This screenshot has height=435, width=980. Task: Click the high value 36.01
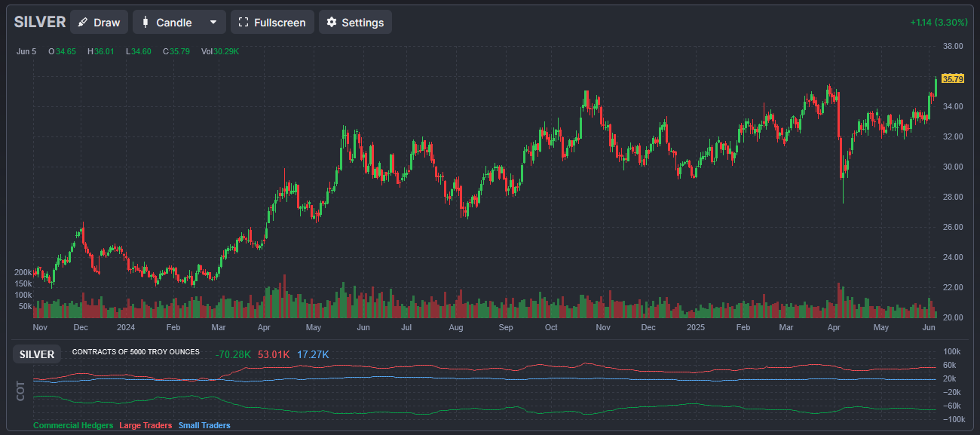(x=104, y=51)
